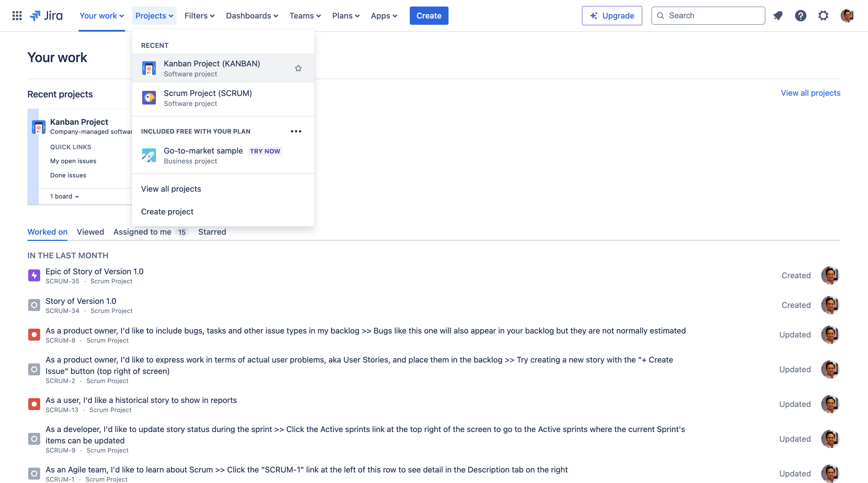
Task: Open the Plans dropdown
Action: tap(346, 15)
